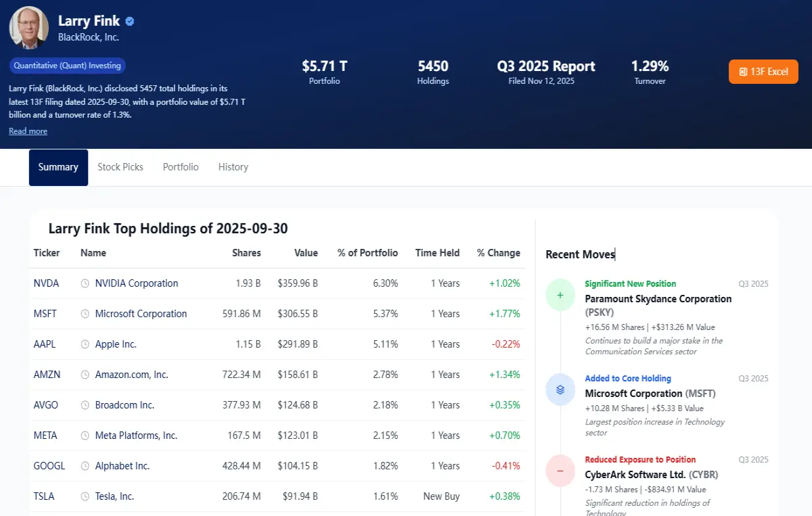Switch to the Stock Picks tab

120,167
